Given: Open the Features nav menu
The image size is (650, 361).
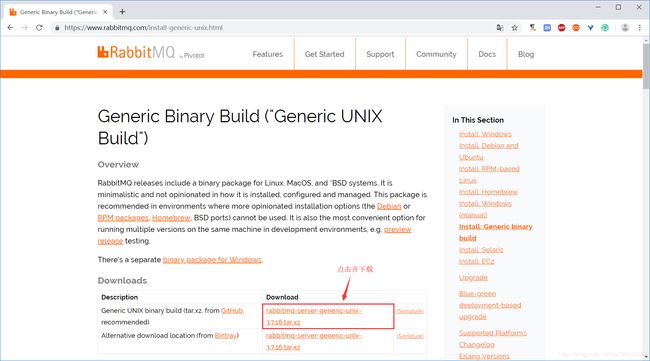Looking at the screenshot, I should pyautogui.click(x=267, y=54).
